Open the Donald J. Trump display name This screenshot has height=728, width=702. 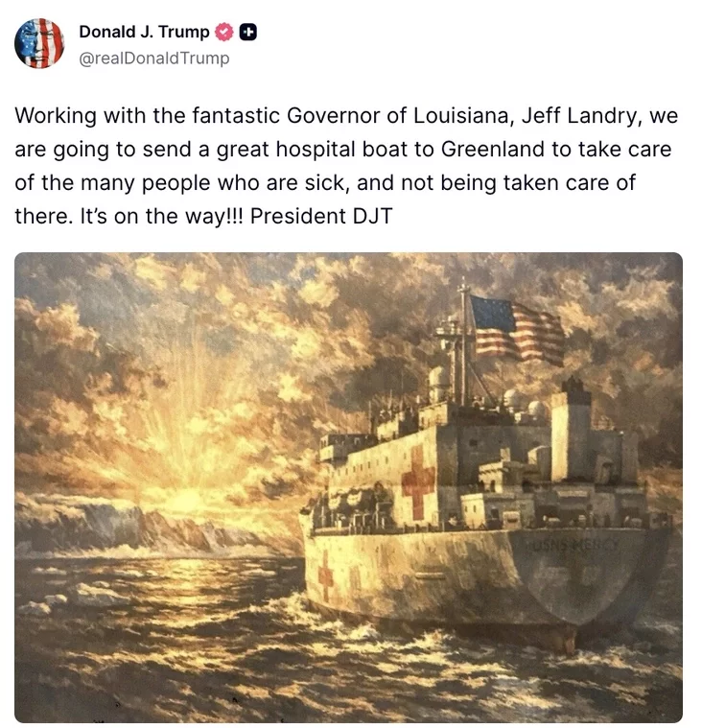coord(145,32)
